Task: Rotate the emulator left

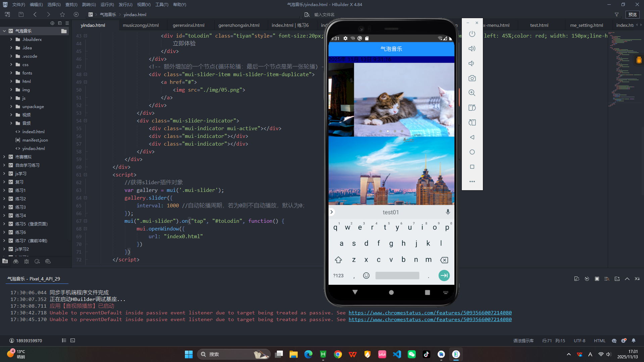Action: click(472, 108)
